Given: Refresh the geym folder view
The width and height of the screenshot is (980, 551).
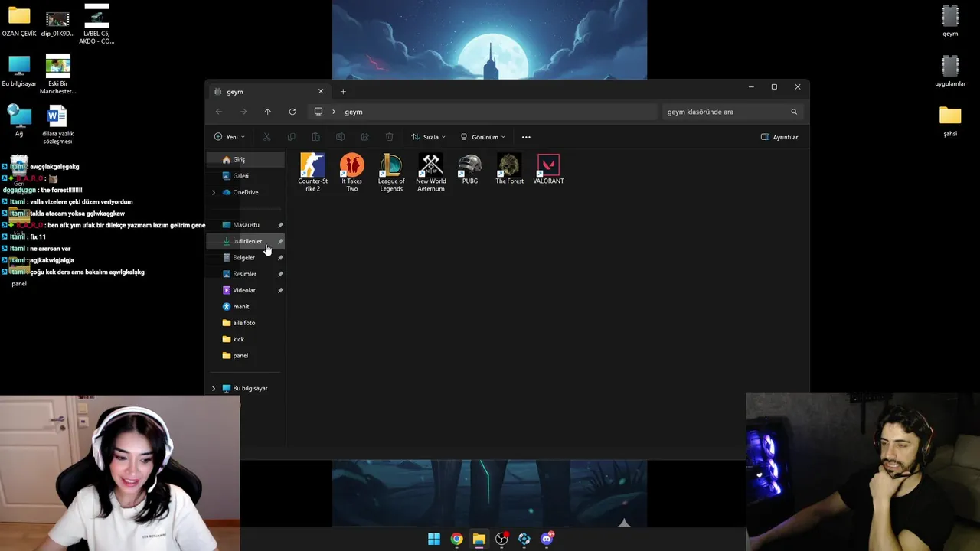Looking at the screenshot, I should coord(292,112).
